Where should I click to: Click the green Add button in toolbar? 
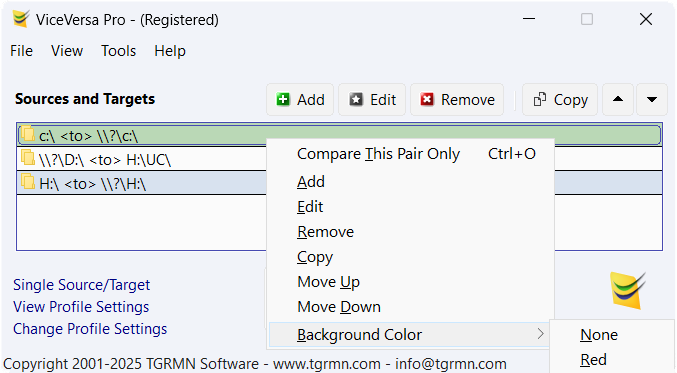pyautogui.click(x=300, y=100)
